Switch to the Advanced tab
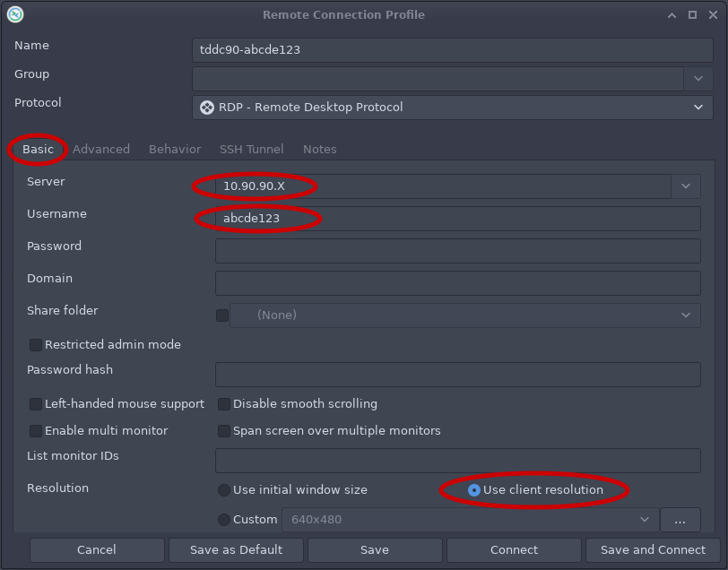Screen dimensions: 728x570 pyautogui.click(x=101, y=150)
